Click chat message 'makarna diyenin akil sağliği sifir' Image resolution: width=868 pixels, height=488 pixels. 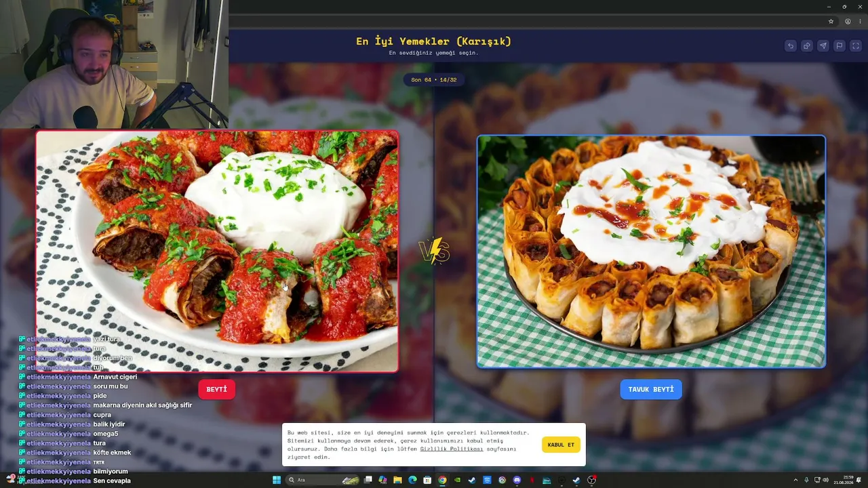coord(142,405)
